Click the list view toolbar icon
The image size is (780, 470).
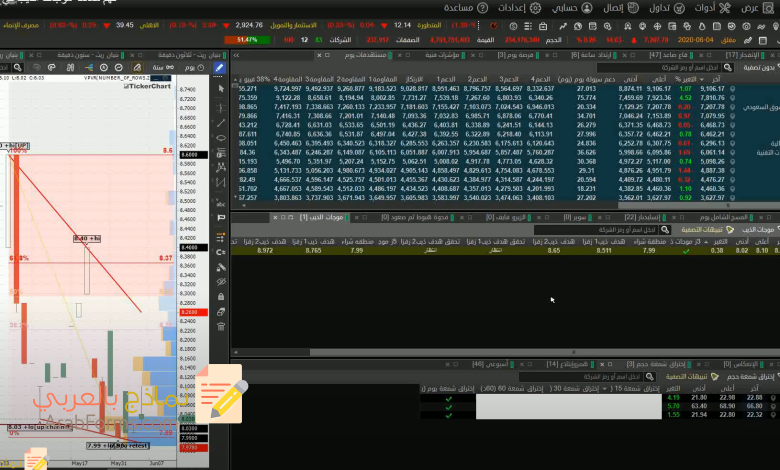[528, 26]
